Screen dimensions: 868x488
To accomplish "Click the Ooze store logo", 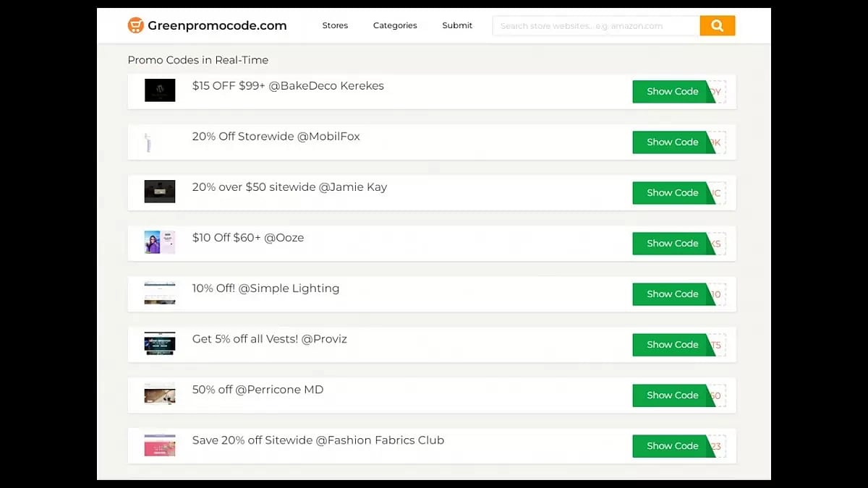I will pos(159,242).
